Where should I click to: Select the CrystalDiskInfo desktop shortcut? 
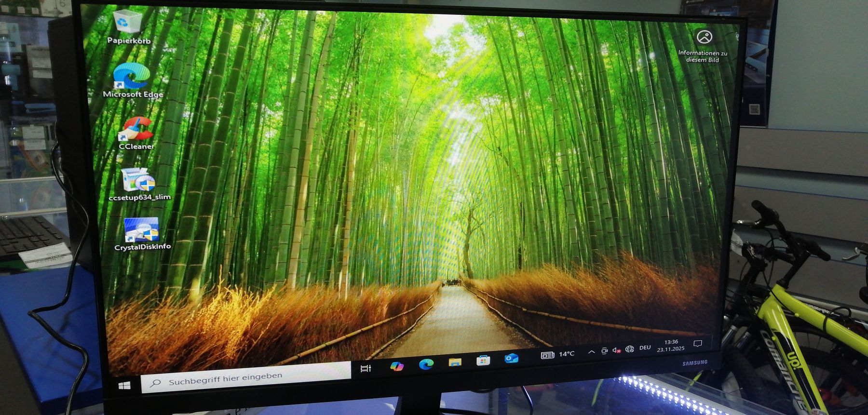click(x=141, y=230)
